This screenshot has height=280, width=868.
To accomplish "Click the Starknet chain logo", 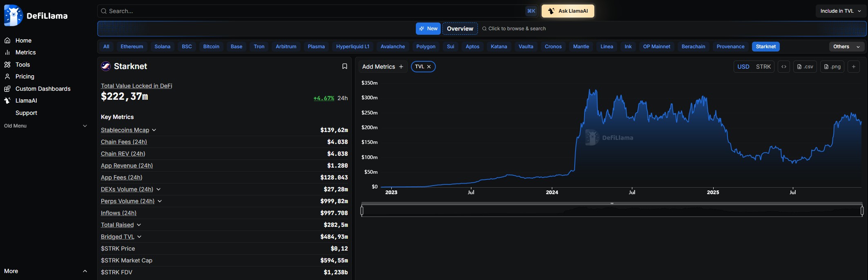I will (106, 66).
